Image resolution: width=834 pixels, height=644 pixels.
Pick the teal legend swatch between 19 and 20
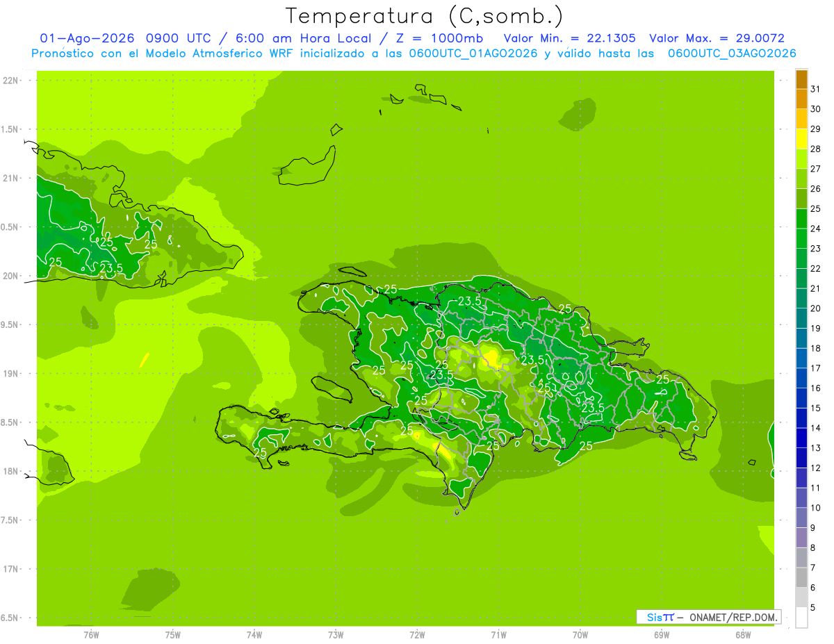pos(801,318)
